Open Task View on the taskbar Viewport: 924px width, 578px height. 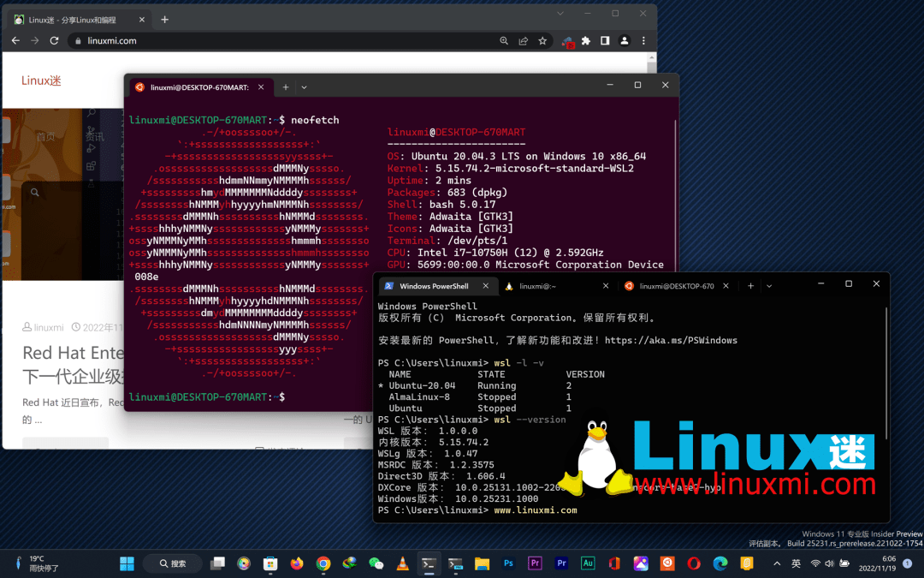(x=217, y=563)
